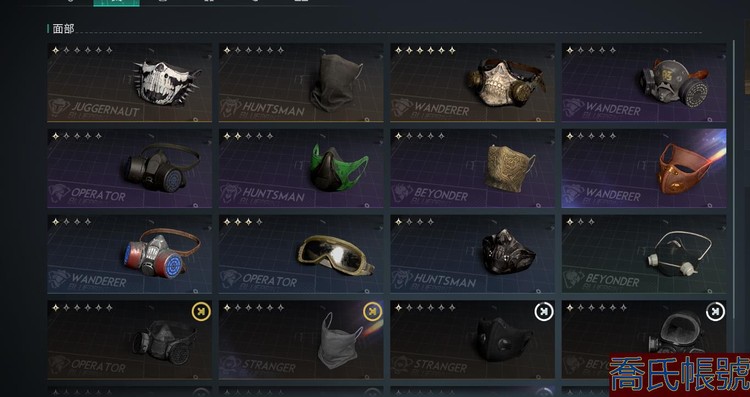The height and width of the screenshot is (397, 750).
Task: Choose the white Beyonder breathing mask
Action: point(644,254)
